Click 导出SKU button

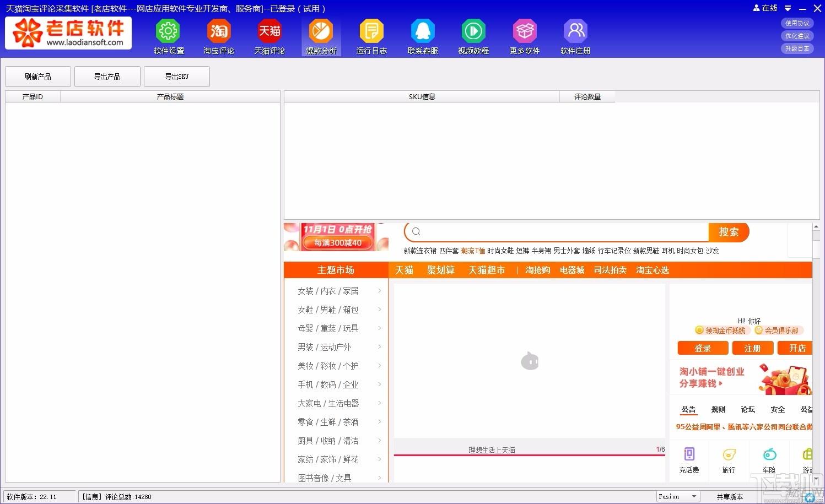click(x=177, y=77)
